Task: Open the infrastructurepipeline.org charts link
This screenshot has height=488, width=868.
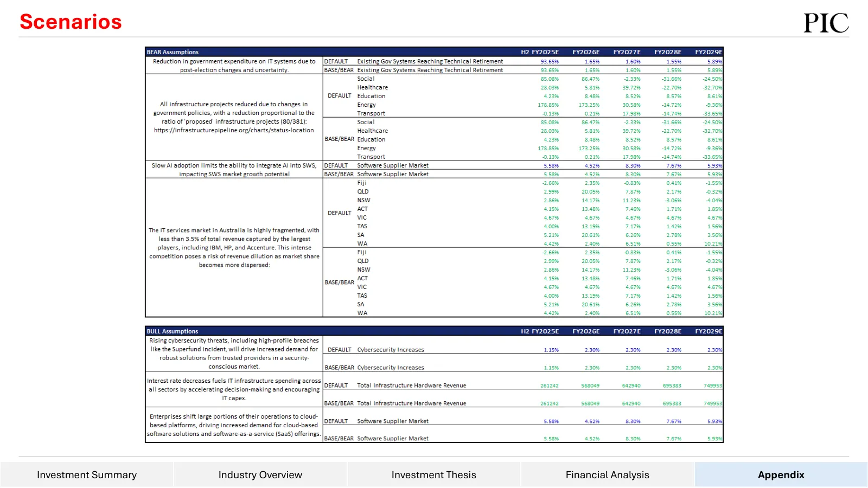Action: 234,130
